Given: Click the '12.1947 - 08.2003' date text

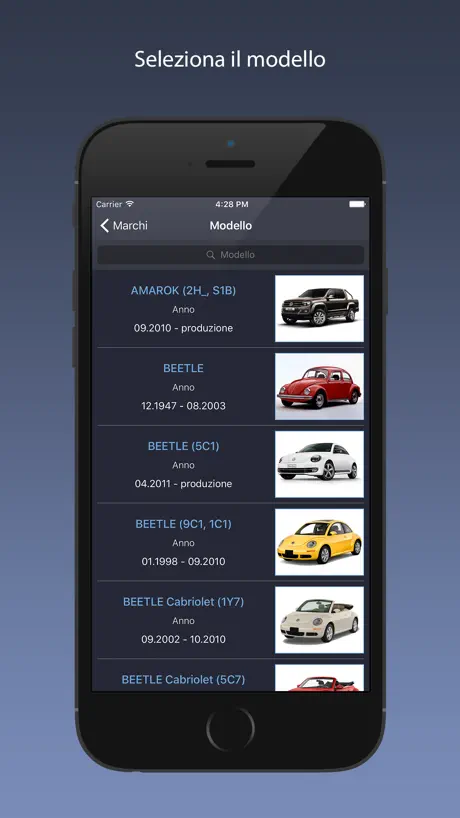Looking at the screenshot, I should click(x=183, y=406).
